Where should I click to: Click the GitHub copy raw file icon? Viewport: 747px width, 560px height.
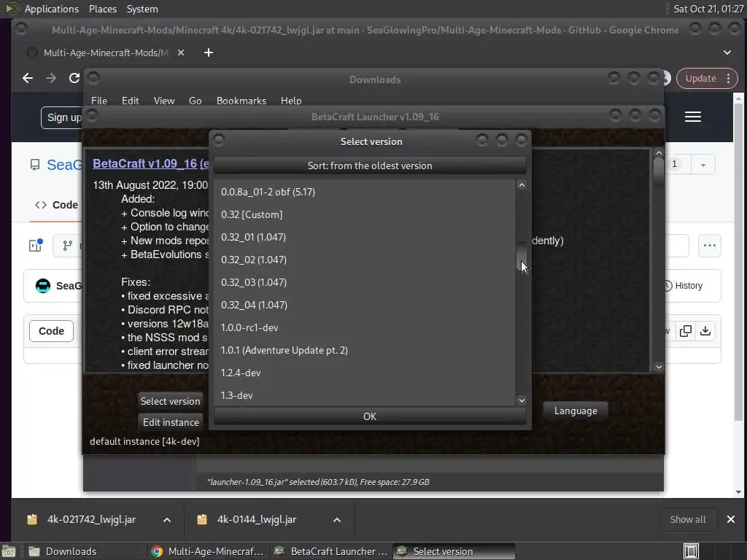click(686, 331)
